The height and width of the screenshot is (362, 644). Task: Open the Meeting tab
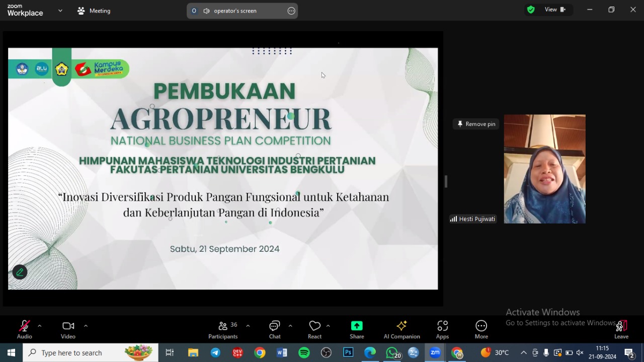[x=94, y=11]
